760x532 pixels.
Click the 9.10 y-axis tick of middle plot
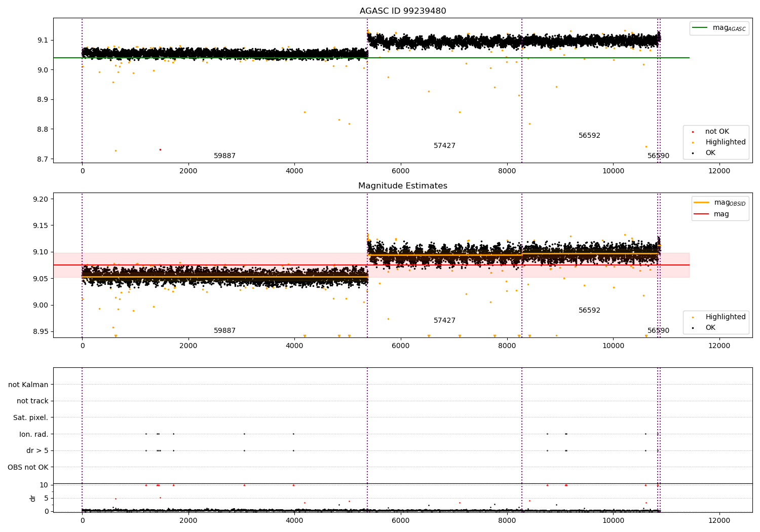pyautogui.click(x=41, y=252)
